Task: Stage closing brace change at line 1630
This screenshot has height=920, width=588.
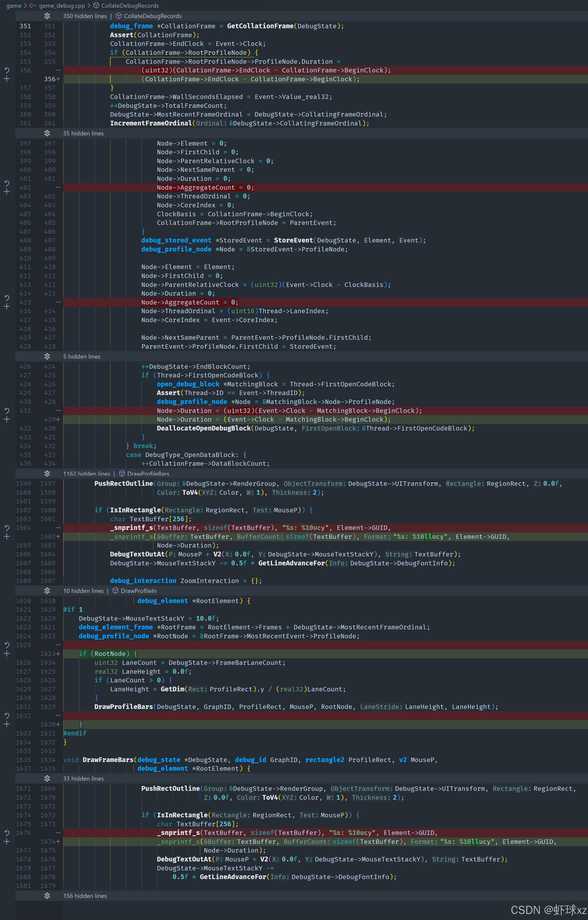Action: (6, 724)
